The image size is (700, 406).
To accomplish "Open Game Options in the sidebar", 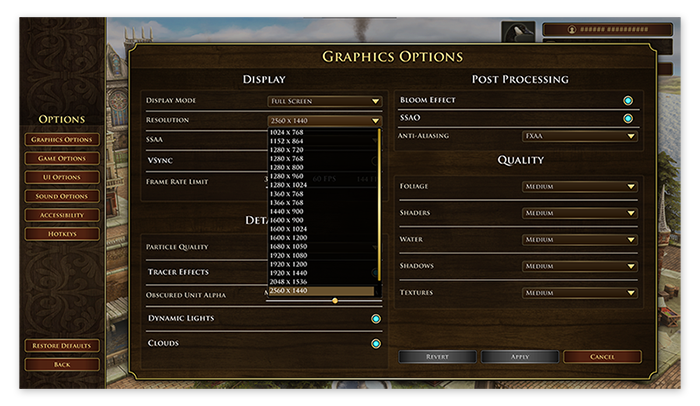I will coord(62,158).
